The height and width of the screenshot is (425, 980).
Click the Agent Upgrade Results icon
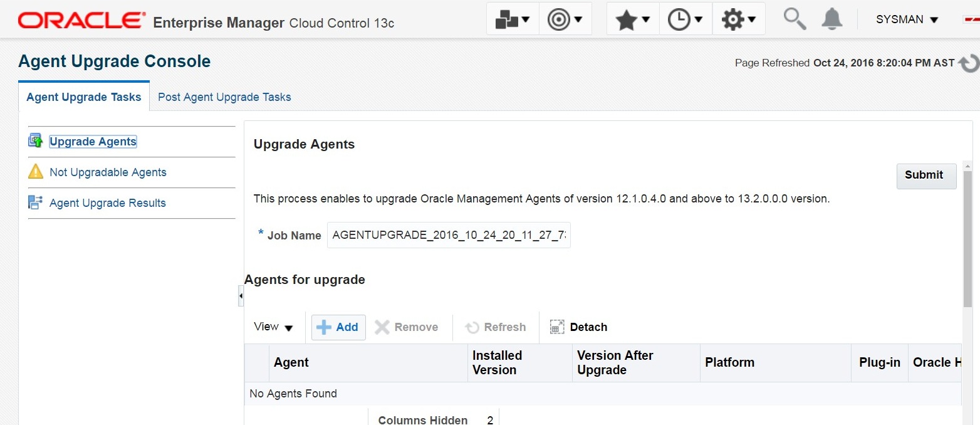point(35,202)
